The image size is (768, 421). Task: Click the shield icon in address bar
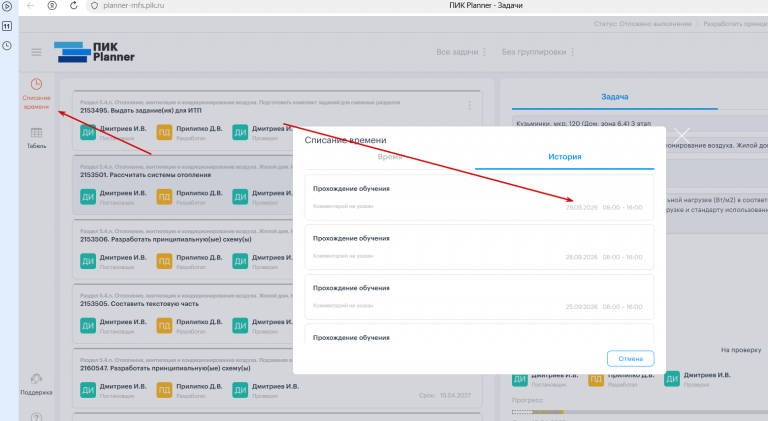click(95, 5)
